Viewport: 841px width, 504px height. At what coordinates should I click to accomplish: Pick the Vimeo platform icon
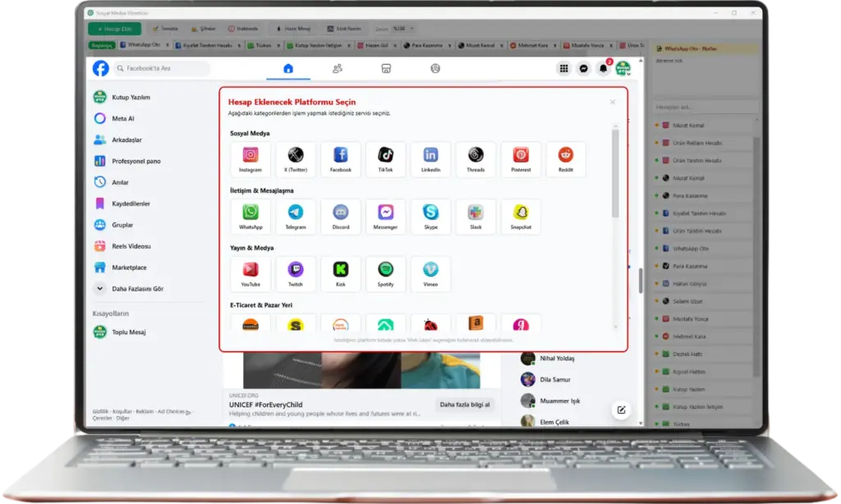[x=430, y=274]
